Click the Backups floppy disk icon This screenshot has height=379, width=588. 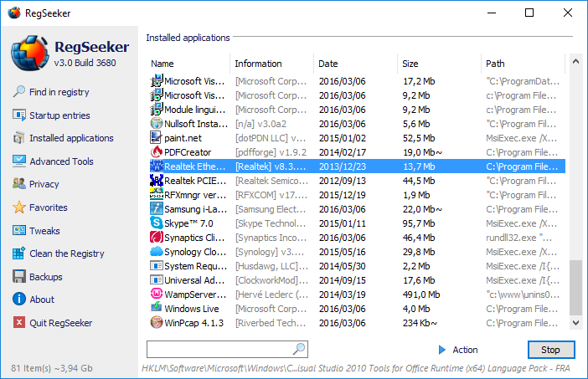18,276
